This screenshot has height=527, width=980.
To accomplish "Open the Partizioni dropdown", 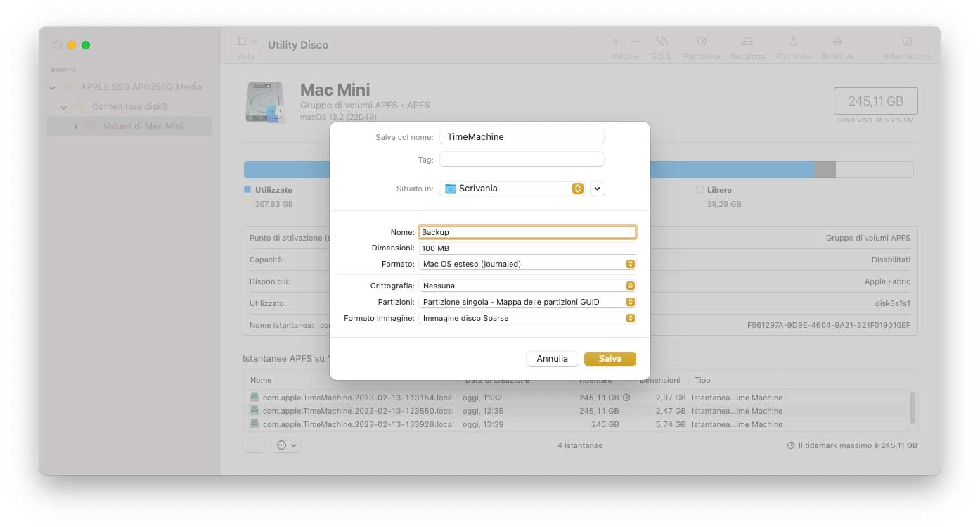I will pos(527,302).
